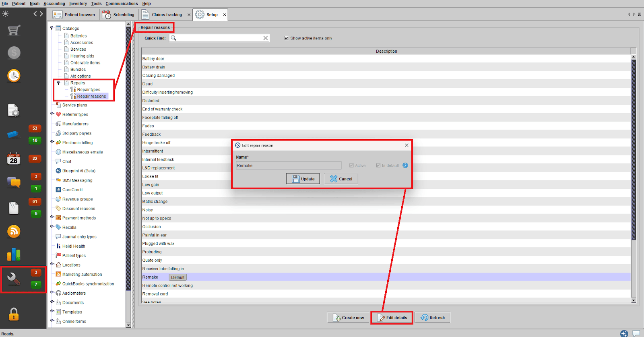Click the Update button in dialog
Screen dimensions: 644x337
pyautogui.click(x=303, y=179)
